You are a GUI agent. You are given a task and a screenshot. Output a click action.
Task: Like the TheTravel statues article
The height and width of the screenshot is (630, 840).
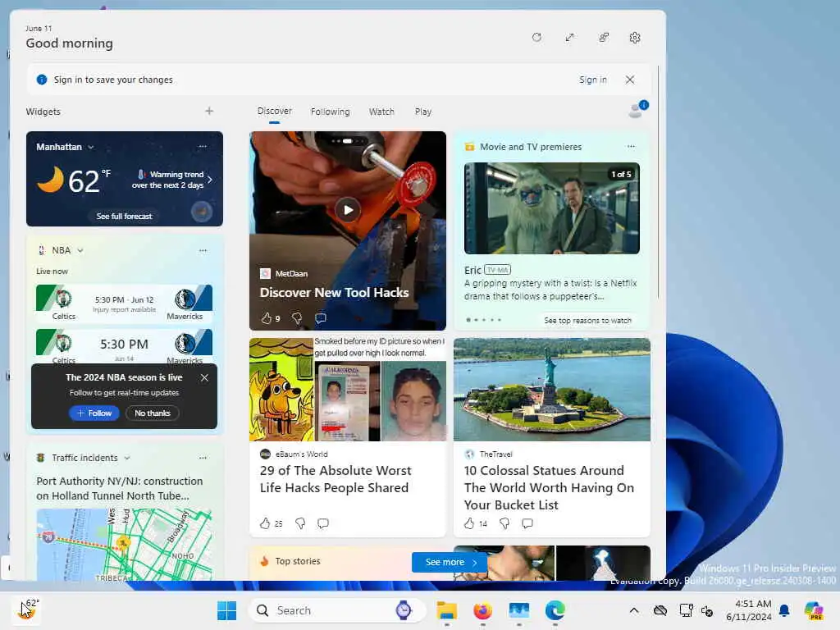pos(469,523)
